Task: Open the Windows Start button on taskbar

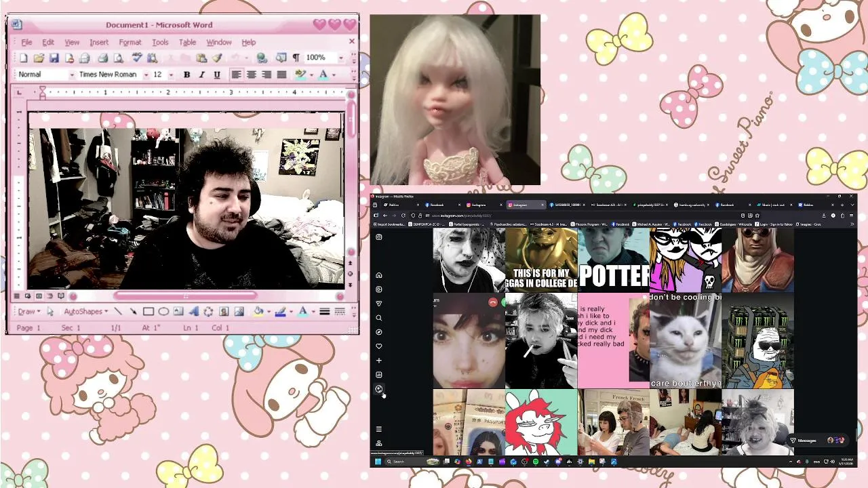Action: click(378, 462)
